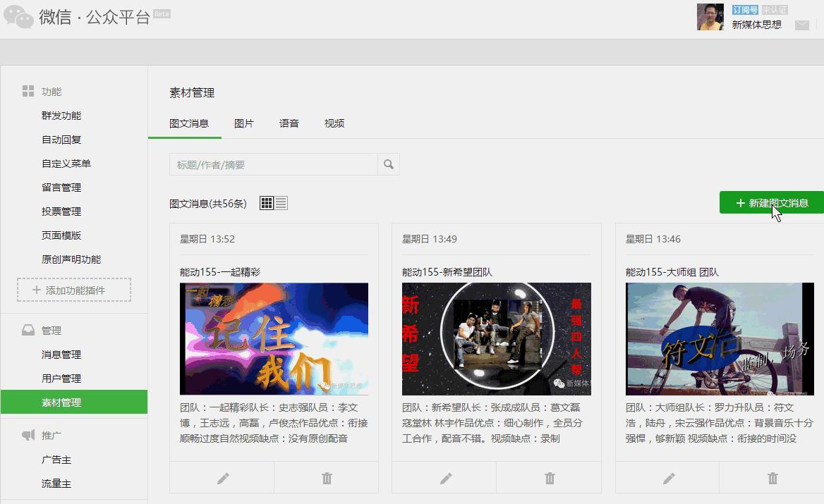Open the 视频 materials tab

coord(334,122)
